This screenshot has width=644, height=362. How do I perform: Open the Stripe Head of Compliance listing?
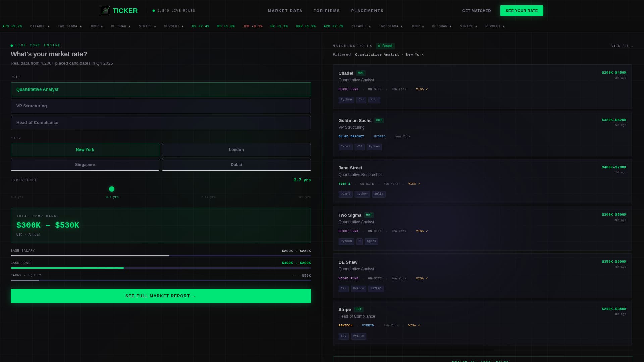tap(482, 323)
